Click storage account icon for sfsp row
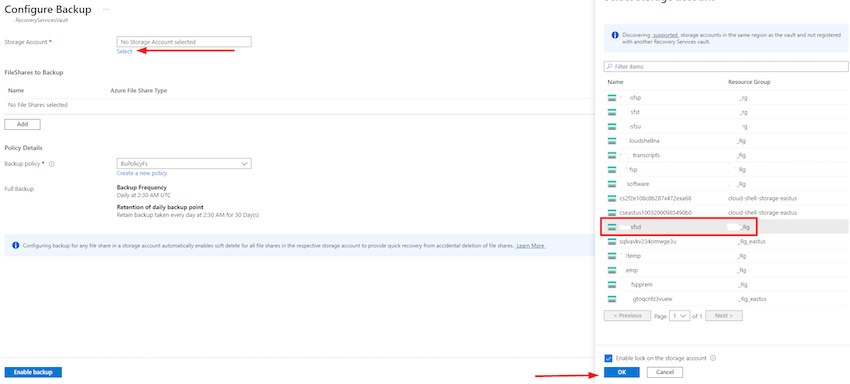 point(612,98)
